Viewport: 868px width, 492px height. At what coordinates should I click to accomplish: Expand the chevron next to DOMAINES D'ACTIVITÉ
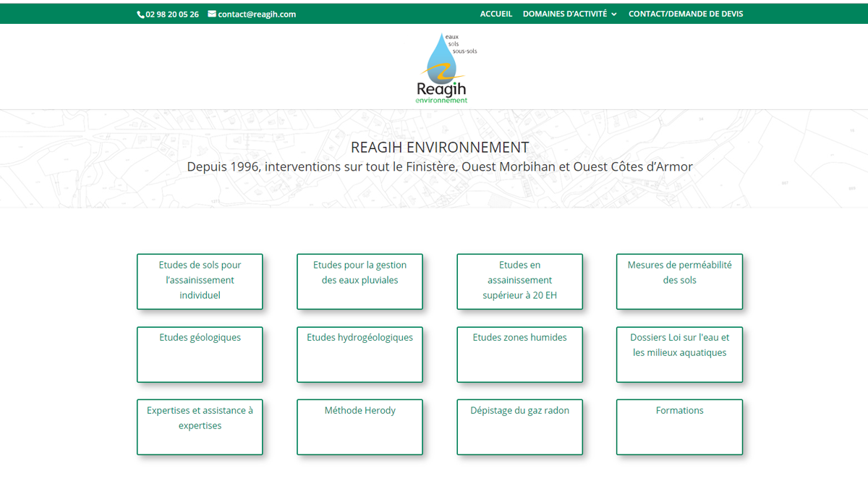tap(614, 14)
